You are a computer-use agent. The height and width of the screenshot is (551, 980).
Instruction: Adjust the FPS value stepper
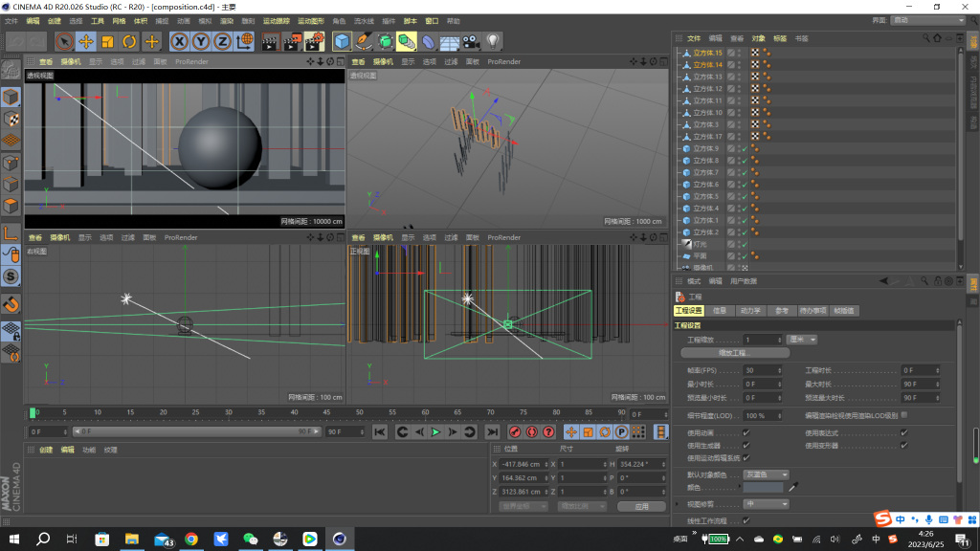[x=779, y=370]
